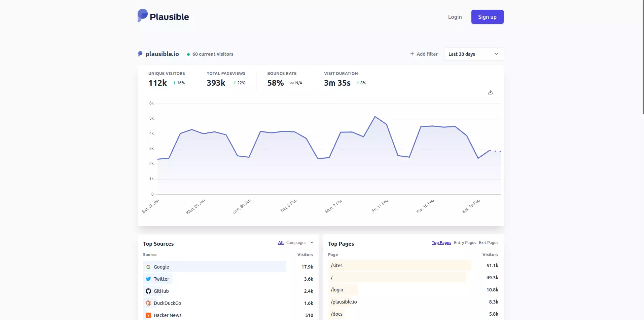Click the plus icon beside Add filter

click(x=412, y=54)
